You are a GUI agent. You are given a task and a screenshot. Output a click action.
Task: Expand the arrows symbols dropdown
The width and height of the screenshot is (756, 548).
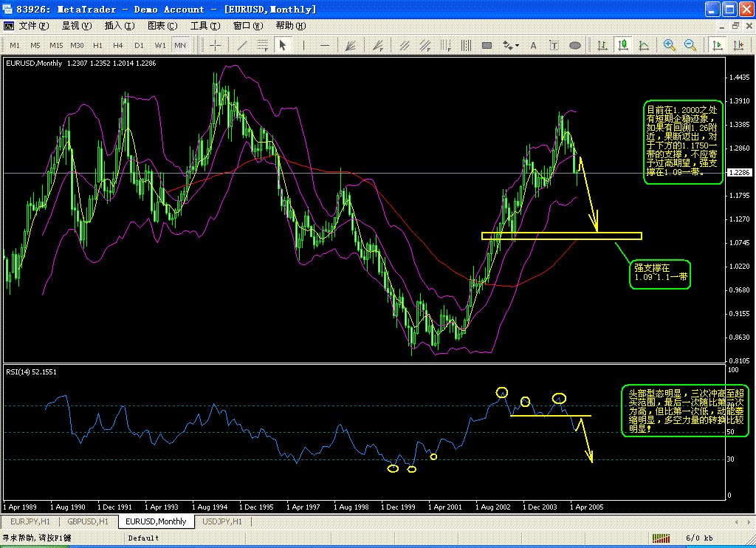coord(510,45)
